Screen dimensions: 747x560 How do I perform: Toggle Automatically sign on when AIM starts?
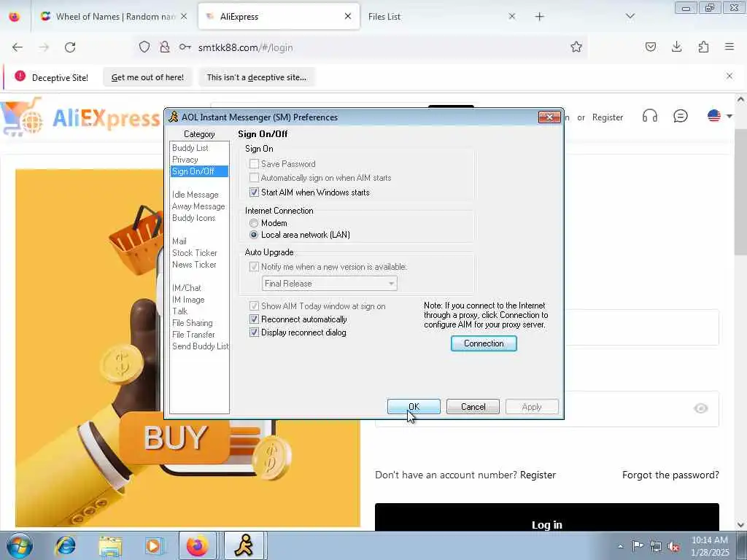click(254, 178)
